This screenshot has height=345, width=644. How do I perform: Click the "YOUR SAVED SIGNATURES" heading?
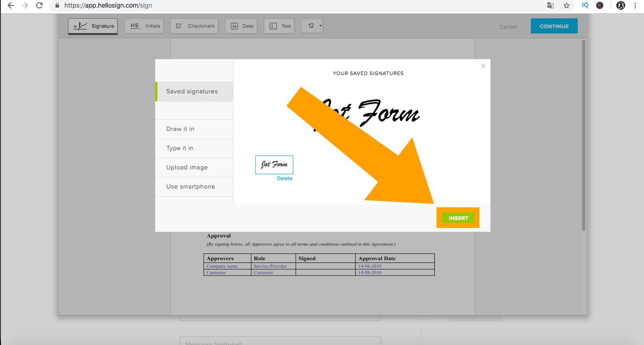pos(368,73)
